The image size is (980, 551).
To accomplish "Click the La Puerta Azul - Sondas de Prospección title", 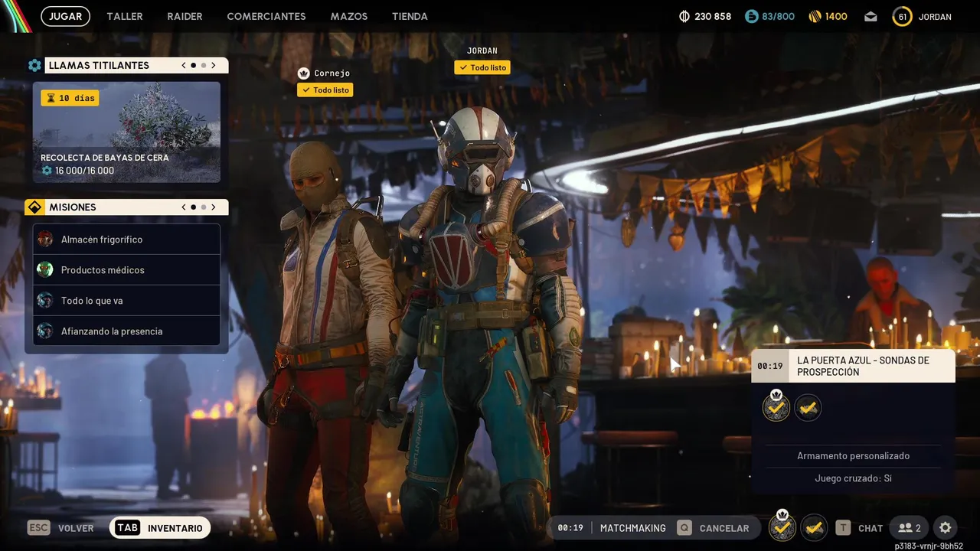I will click(x=863, y=366).
